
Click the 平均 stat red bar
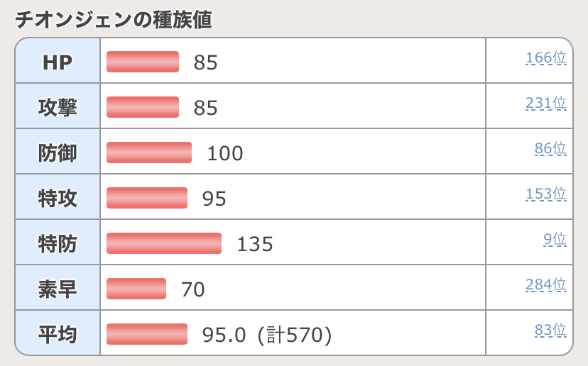pos(146,334)
